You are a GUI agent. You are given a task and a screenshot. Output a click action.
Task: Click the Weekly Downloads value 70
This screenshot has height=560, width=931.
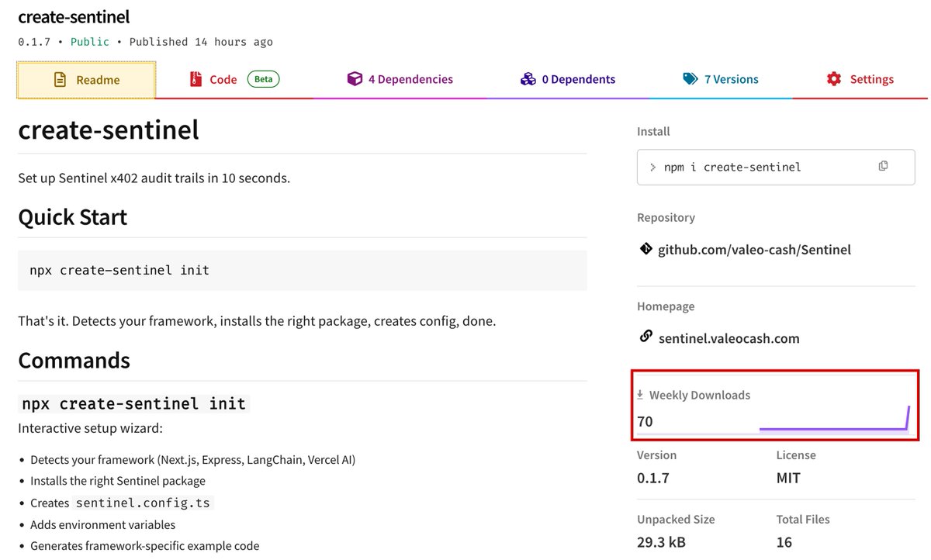[645, 422]
